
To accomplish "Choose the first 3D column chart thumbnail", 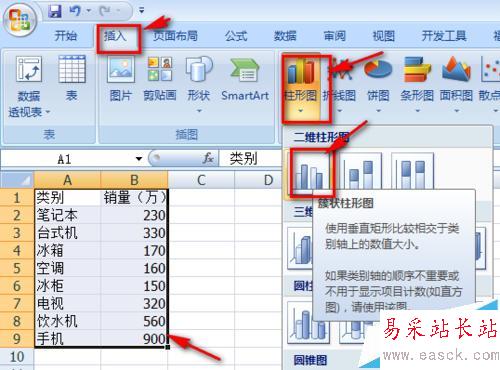I will 301,248.
